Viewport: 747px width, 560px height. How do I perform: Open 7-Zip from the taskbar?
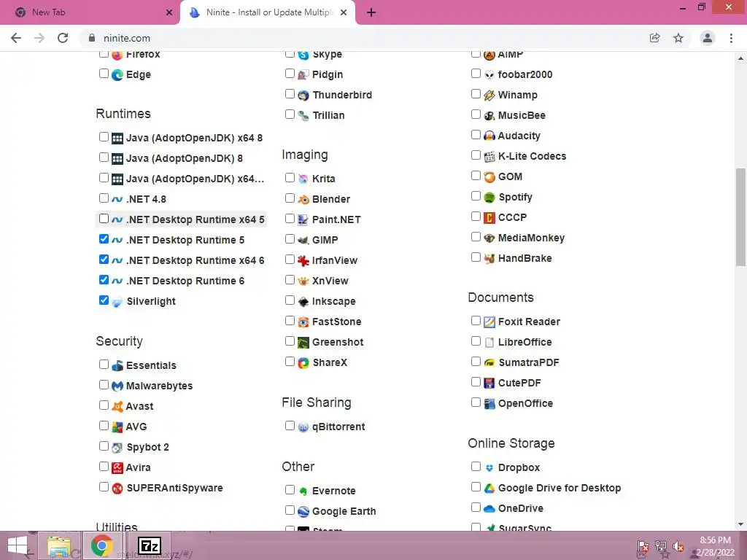click(x=149, y=545)
